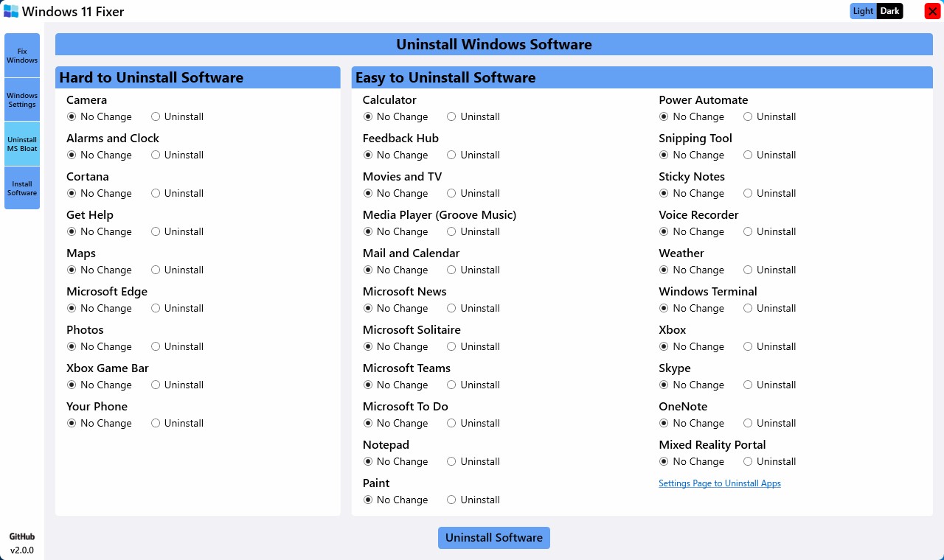
Task: Open the Fix Windows sidebar tab
Action: pyautogui.click(x=21, y=55)
